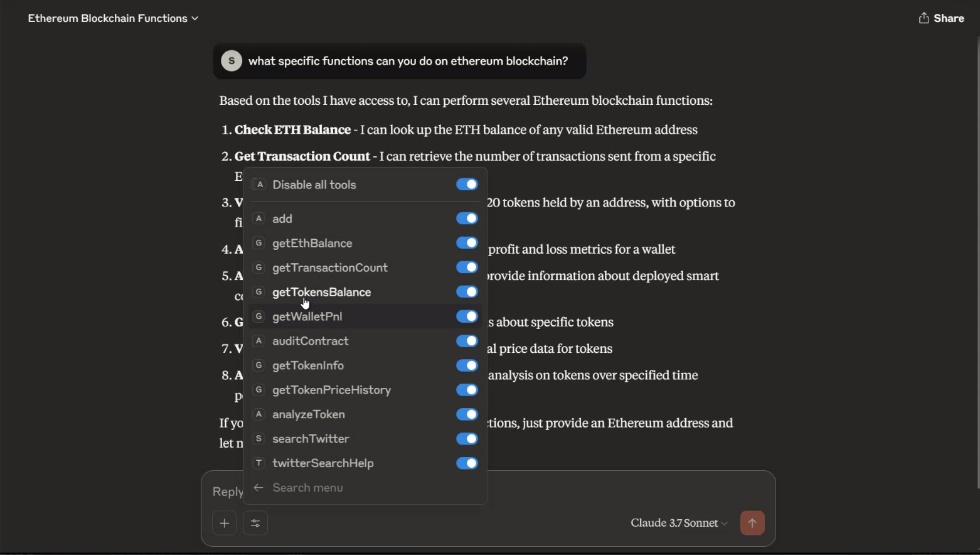Toggle the analyzeToken switch
Screen dimensions: 980x555
tap(467, 414)
